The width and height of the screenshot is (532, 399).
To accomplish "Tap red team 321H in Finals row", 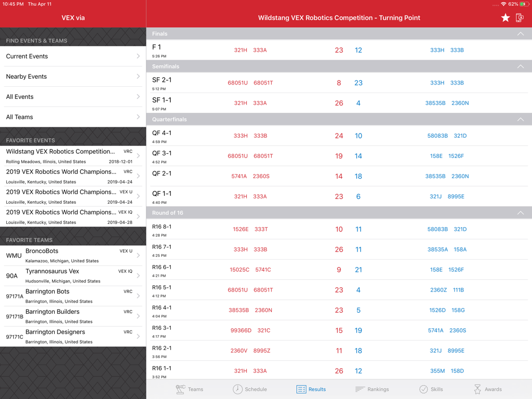I will click(x=240, y=50).
